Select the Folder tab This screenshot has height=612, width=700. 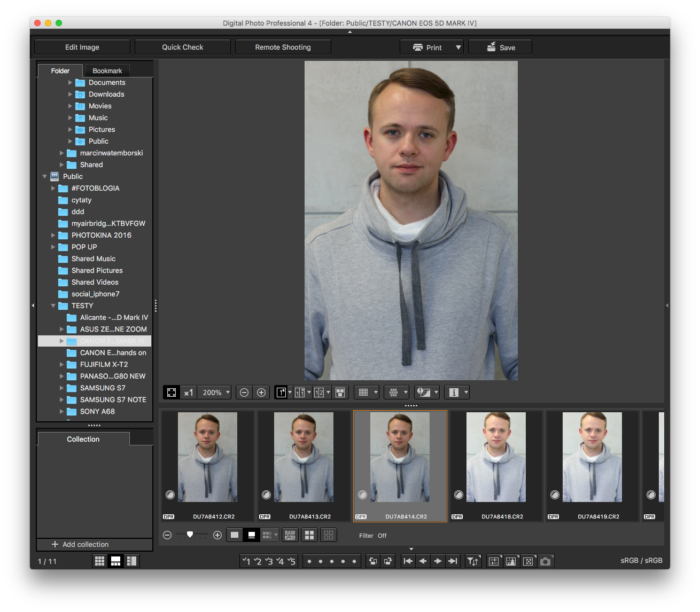click(60, 70)
